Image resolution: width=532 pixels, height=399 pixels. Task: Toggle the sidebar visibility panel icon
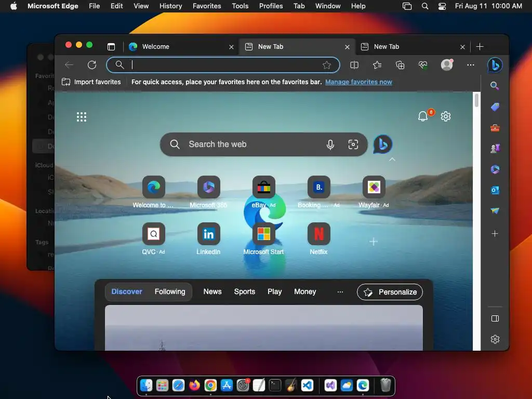tap(495, 318)
